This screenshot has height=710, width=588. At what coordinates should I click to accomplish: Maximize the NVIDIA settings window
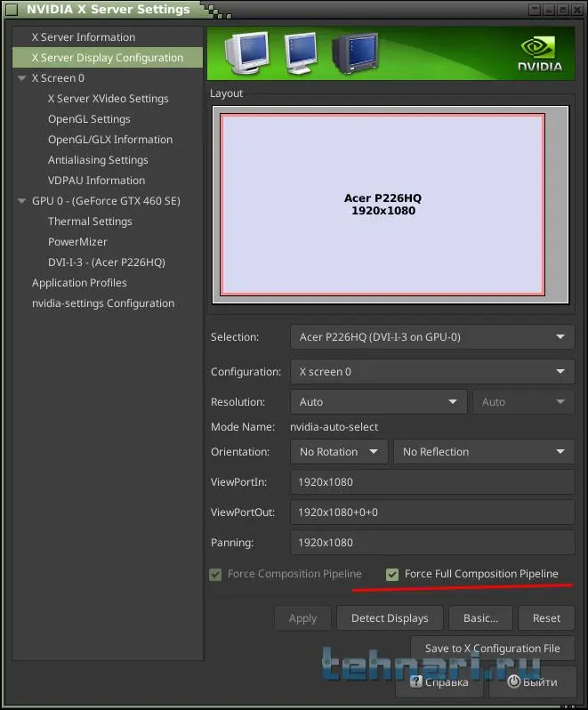(x=563, y=10)
